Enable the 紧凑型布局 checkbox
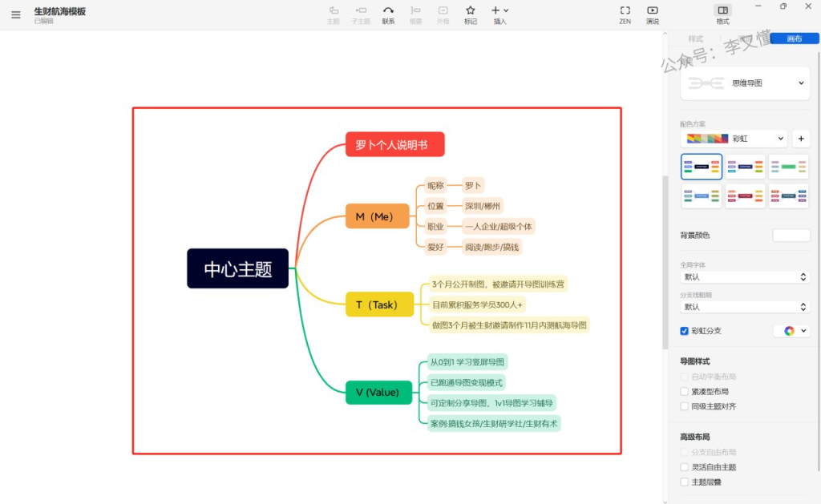821x504 pixels. tap(685, 392)
